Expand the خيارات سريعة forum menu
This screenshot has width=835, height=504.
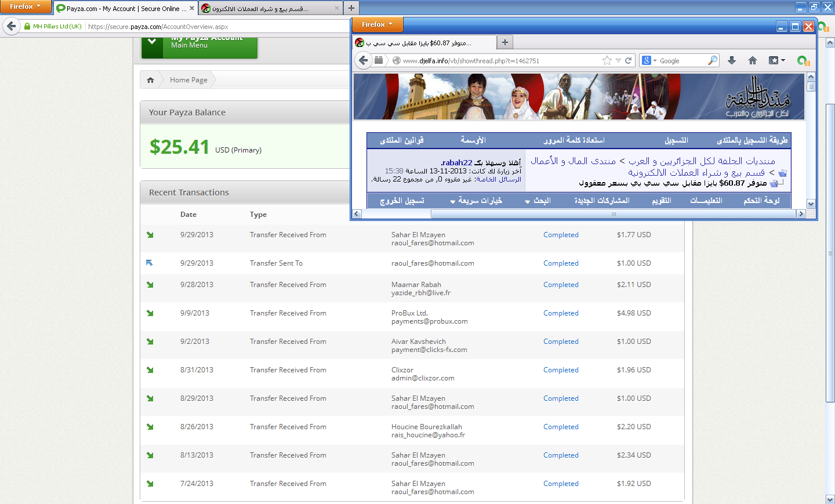coord(476,201)
